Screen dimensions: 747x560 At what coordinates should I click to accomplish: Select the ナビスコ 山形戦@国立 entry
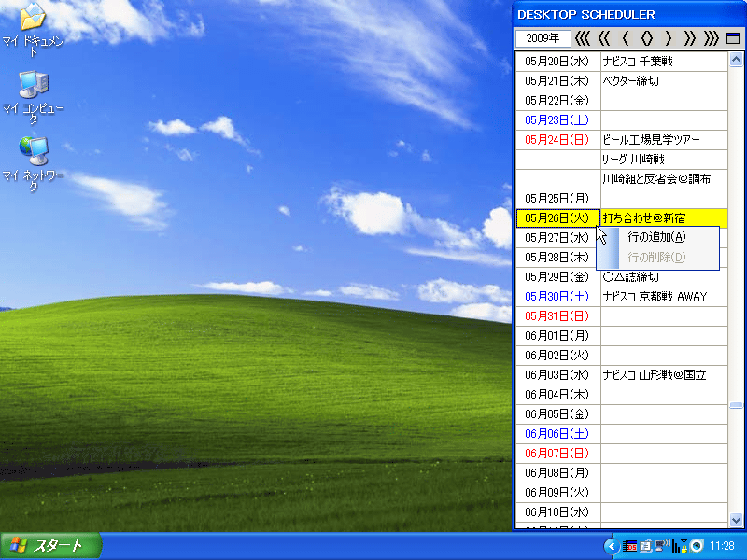tap(664, 375)
